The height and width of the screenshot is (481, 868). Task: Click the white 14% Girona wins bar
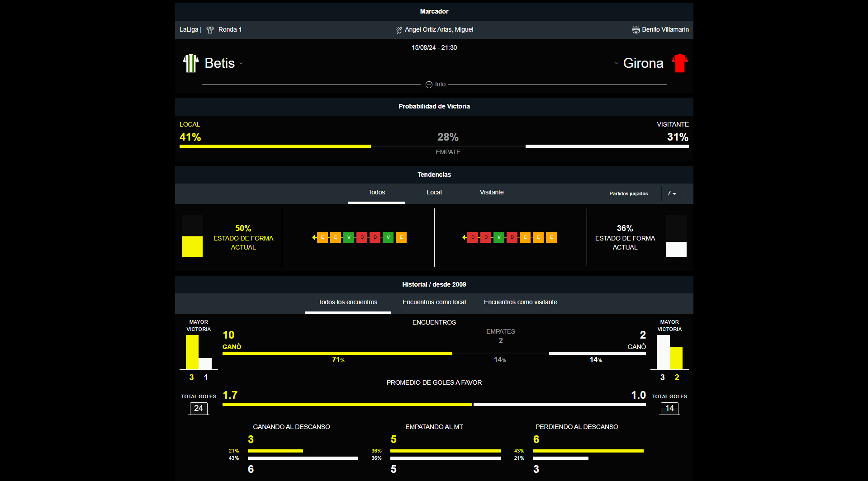coord(598,354)
